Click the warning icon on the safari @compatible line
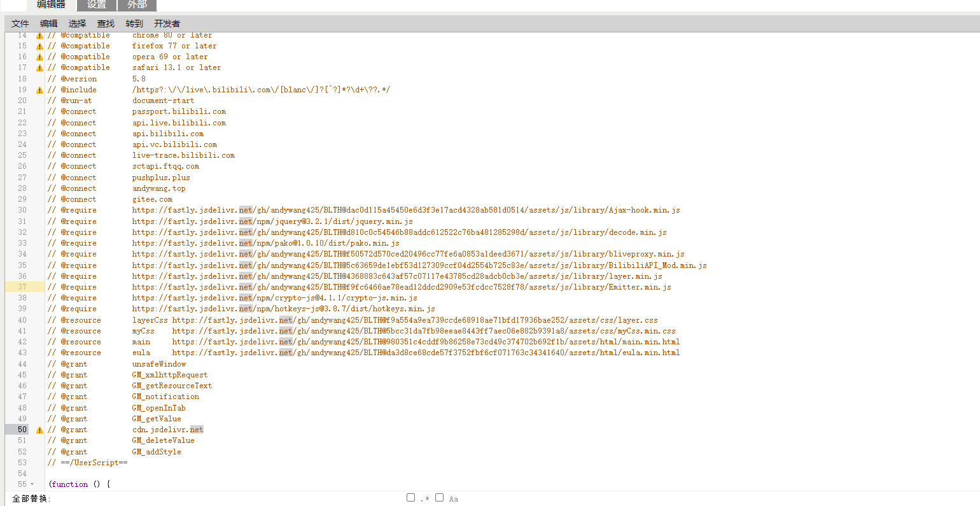The width and height of the screenshot is (980, 506). pyautogui.click(x=39, y=67)
